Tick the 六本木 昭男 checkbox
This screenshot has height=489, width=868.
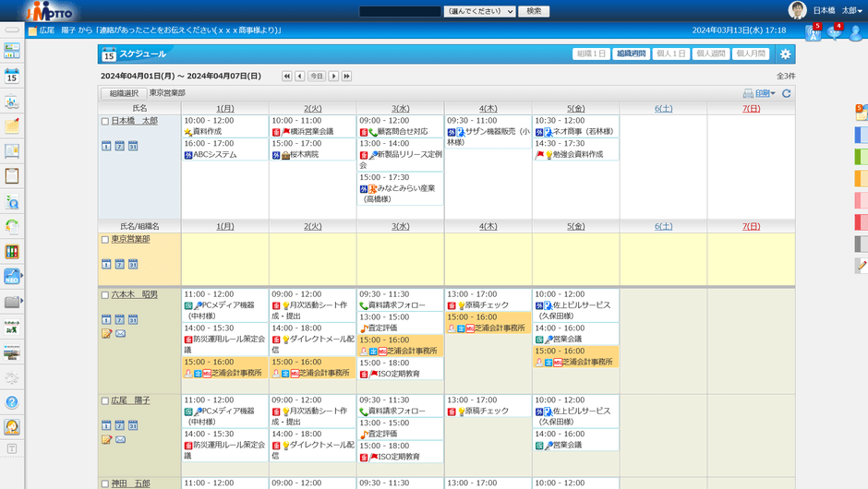coord(104,295)
